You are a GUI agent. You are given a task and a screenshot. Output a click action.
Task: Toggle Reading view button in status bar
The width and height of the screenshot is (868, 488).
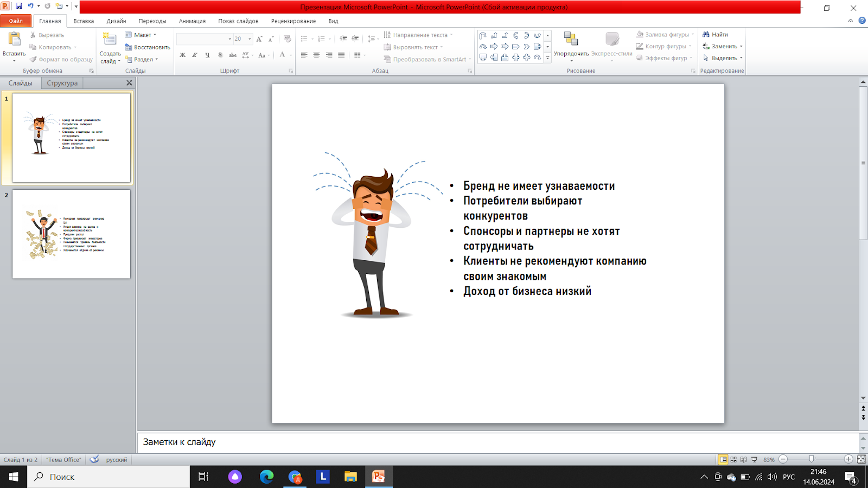tap(744, 459)
